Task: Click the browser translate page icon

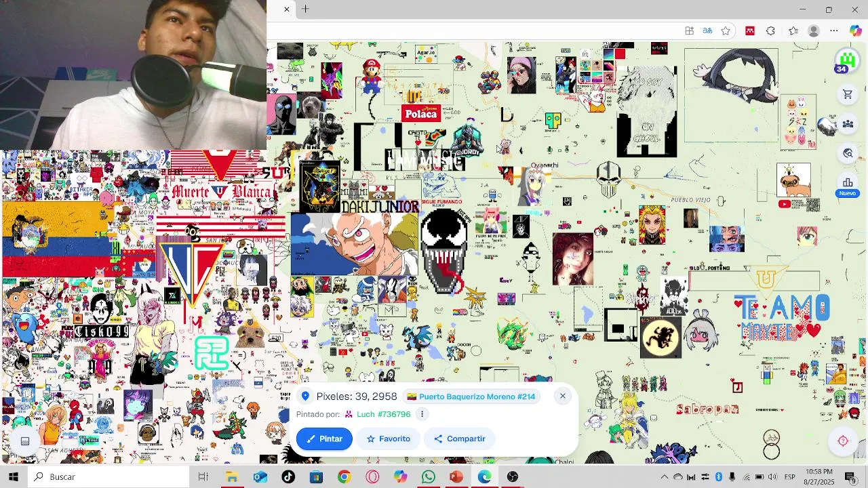Action: [707, 31]
